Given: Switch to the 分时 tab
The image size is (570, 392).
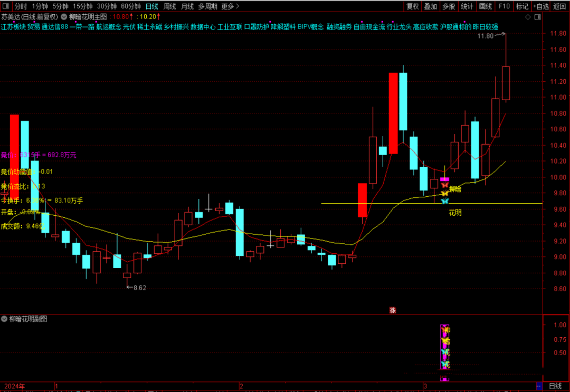Looking at the screenshot, I should (x=21, y=6).
